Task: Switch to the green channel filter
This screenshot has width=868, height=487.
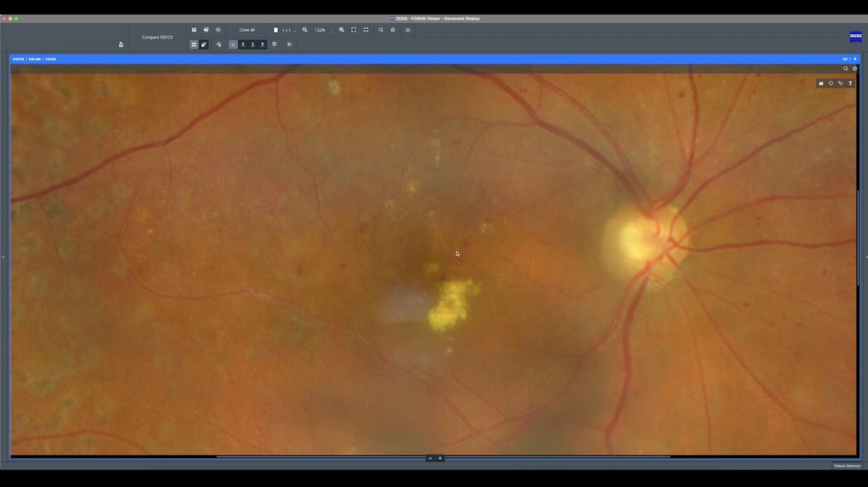Action: point(252,44)
